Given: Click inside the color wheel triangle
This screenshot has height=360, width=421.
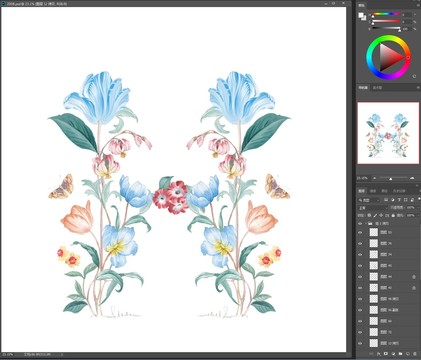Looking at the screenshot, I should (x=388, y=58).
